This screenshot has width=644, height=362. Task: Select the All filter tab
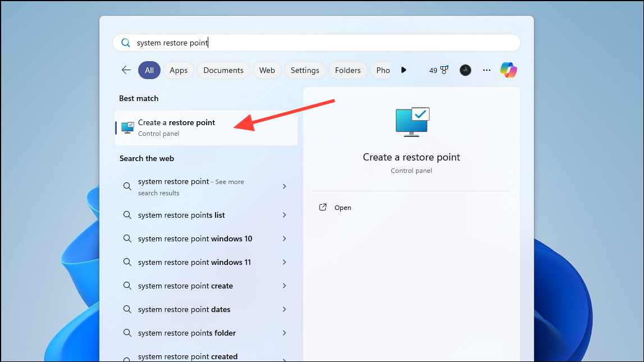149,70
